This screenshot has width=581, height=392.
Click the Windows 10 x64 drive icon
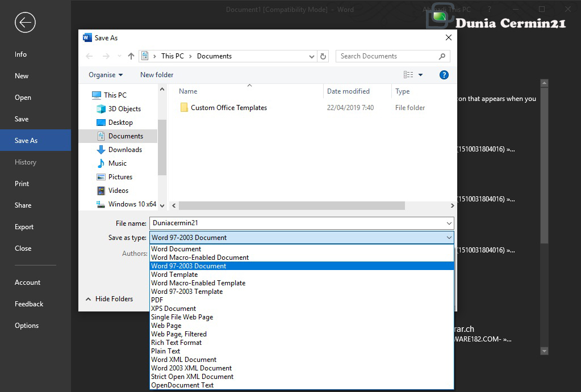click(101, 204)
